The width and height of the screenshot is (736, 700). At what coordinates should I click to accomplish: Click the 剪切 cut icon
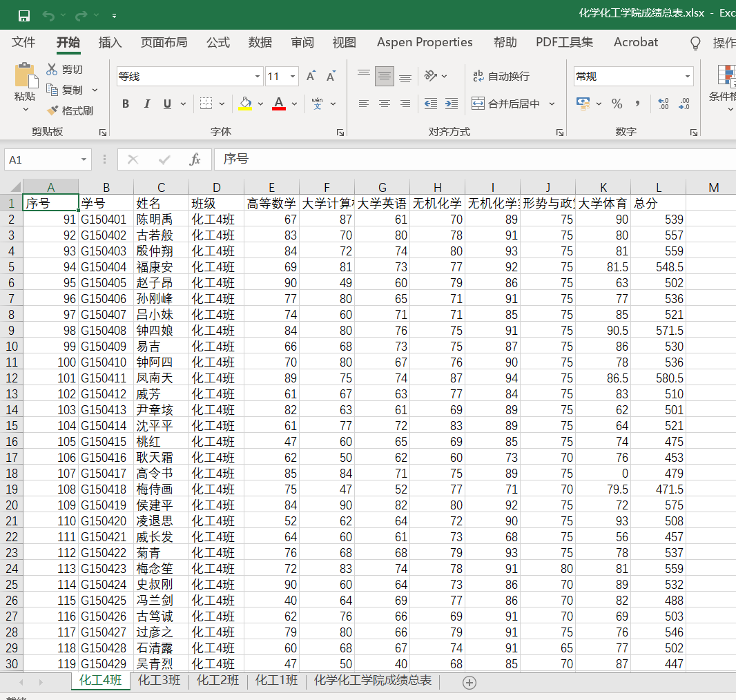[x=52, y=70]
